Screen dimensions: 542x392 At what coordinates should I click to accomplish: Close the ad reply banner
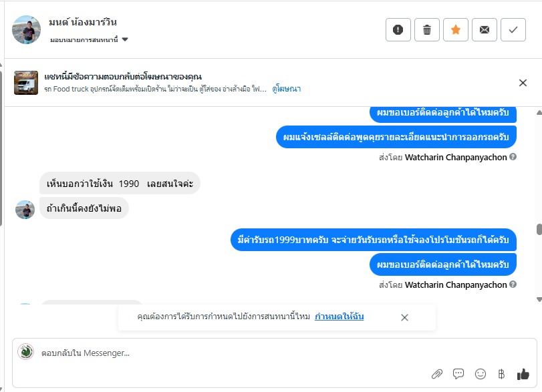pos(523,83)
